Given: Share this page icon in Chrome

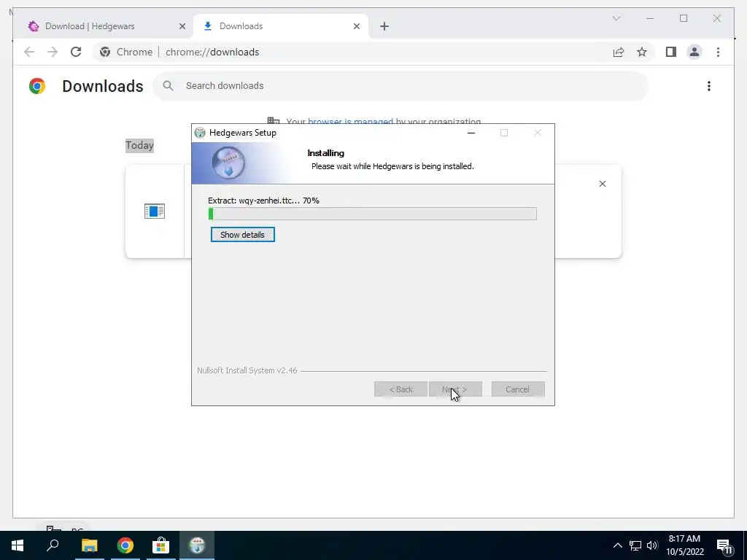Looking at the screenshot, I should 619,52.
